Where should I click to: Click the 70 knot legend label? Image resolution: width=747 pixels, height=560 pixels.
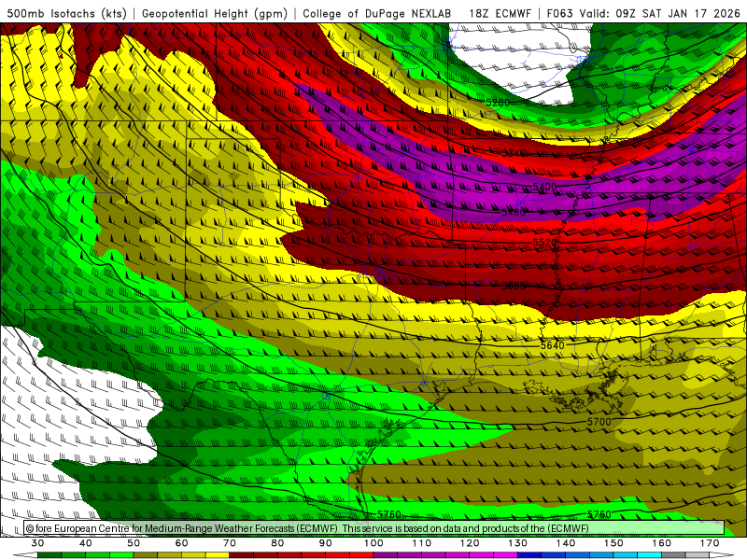pyautogui.click(x=230, y=543)
